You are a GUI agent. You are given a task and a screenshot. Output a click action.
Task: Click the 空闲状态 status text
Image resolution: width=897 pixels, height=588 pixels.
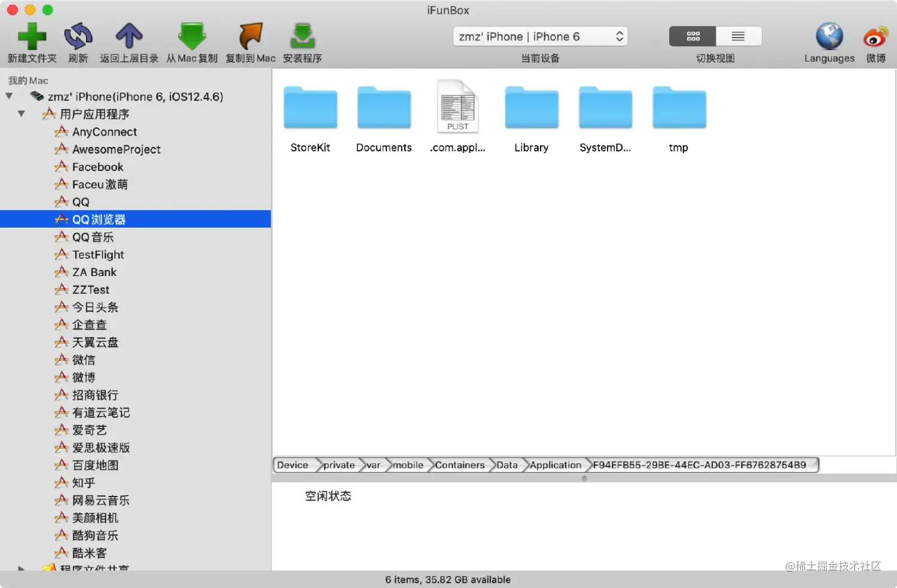coord(328,496)
